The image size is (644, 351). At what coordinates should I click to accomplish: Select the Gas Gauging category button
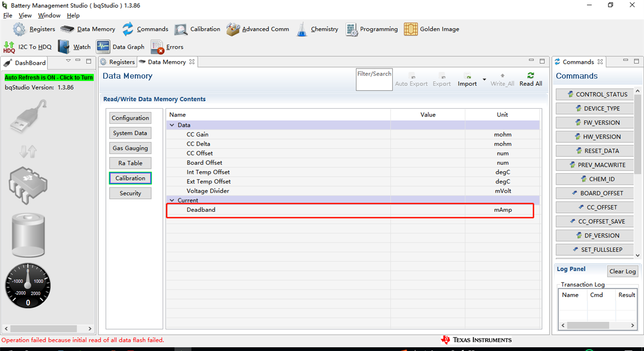coord(130,149)
